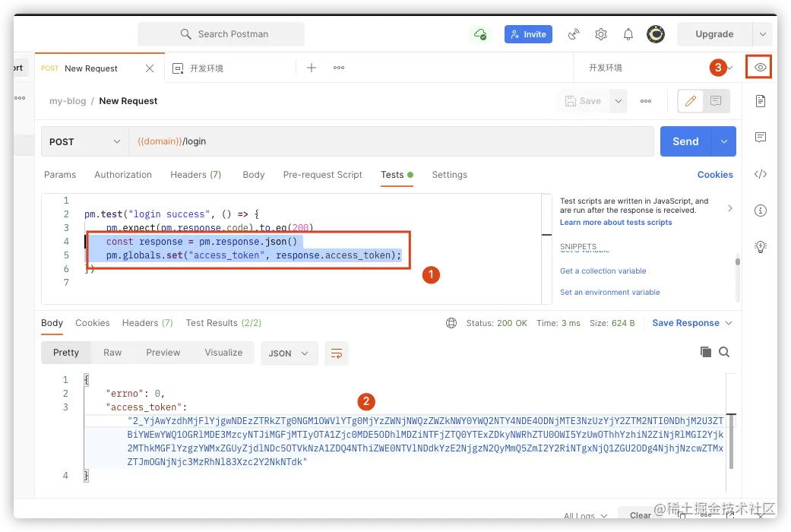The height and width of the screenshot is (532, 791).
Task: Collapse the snippets panel chevron
Action: point(730,208)
